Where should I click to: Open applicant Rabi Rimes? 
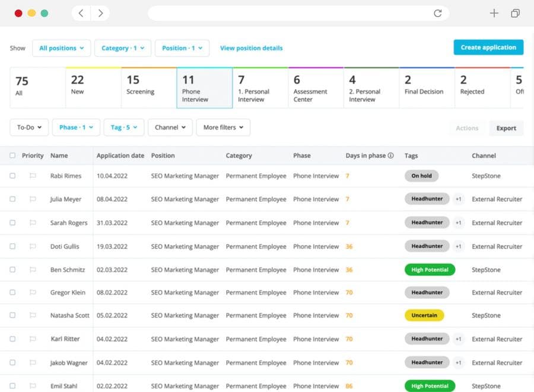(66, 176)
